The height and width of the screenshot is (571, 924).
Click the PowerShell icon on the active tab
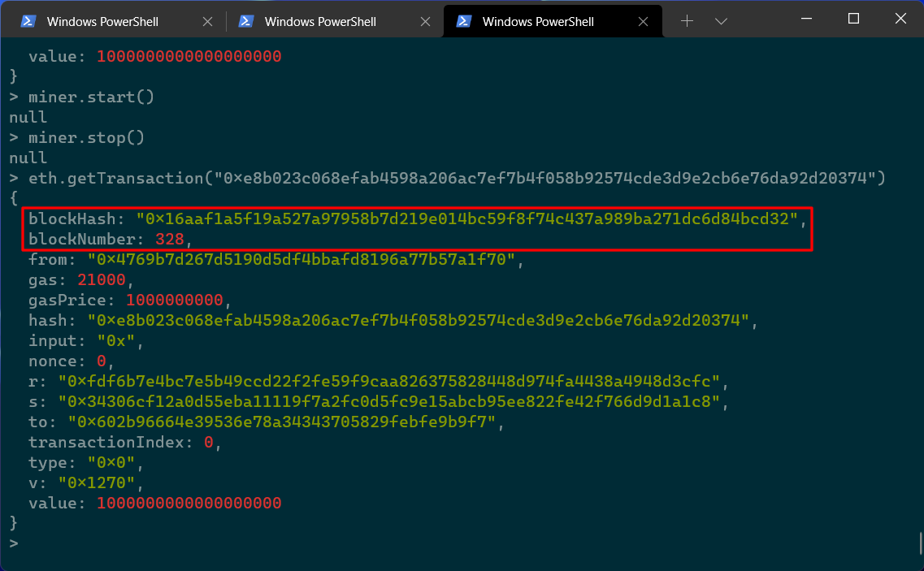pyautogui.click(x=465, y=21)
